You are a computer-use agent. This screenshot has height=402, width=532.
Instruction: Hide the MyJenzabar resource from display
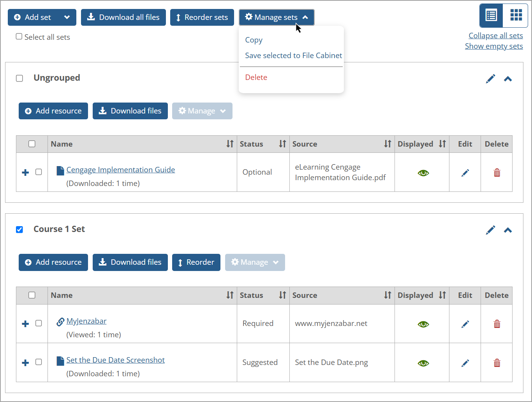click(x=423, y=324)
